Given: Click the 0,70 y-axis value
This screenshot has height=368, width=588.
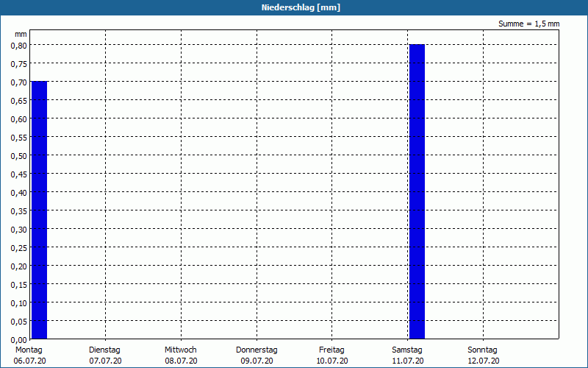Looking at the screenshot, I should pos(19,82).
